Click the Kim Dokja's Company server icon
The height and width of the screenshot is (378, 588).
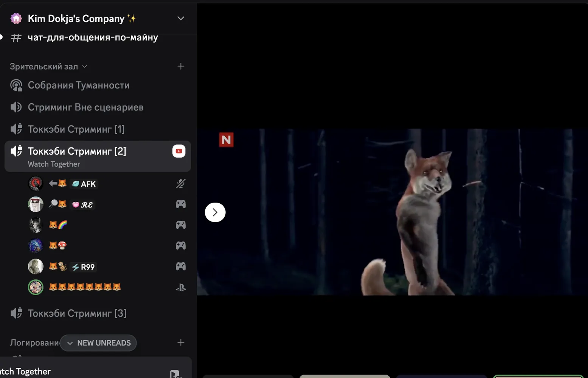[x=16, y=18]
